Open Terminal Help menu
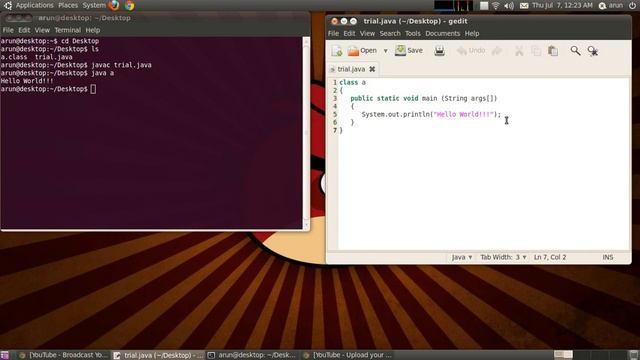 click(x=93, y=30)
